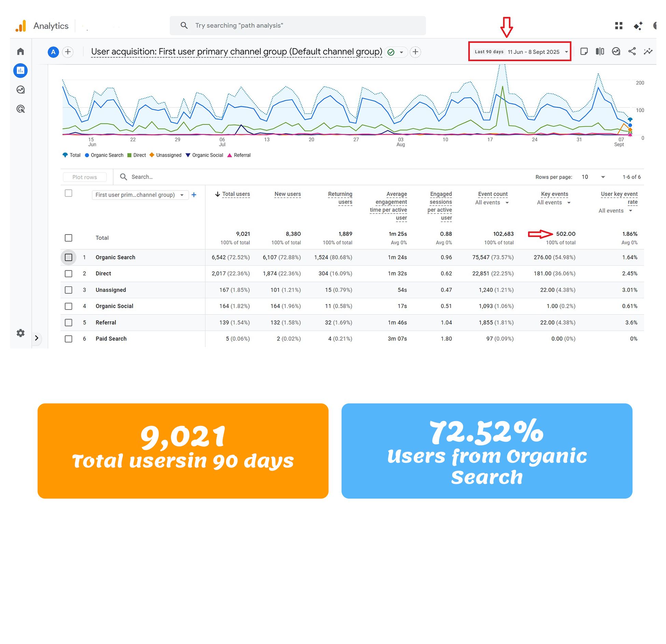The height and width of the screenshot is (644, 666).
Task: Sort by the New users column header
Action: click(x=288, y=194)
